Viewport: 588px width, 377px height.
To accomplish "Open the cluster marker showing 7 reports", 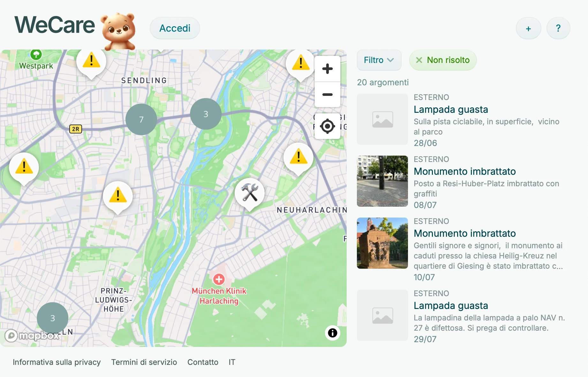I will (141, 119).
